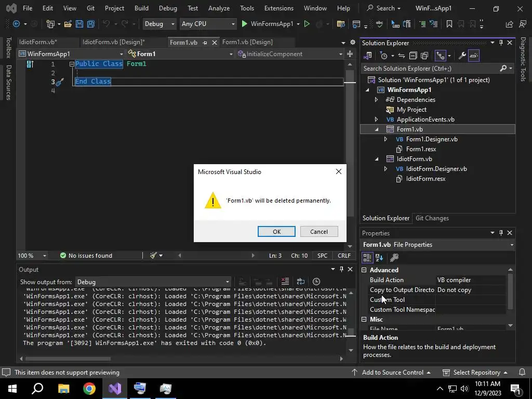Click the No issues found indicator
This screenshot has height=399, width=532.
(x=86, y=256)
